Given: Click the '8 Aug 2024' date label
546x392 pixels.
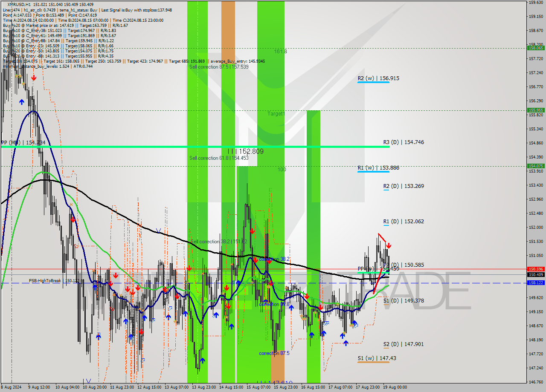Looking at the screenshot, I should pos(12,388).
